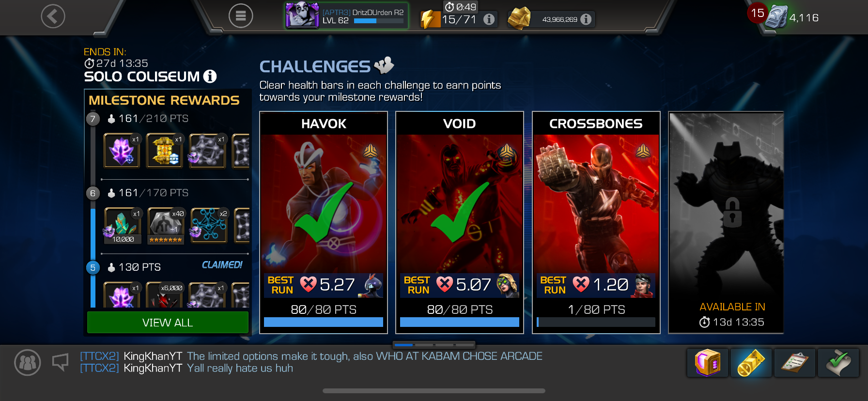Open the hamburger main menu
This screenshot has width=868, height=401.
(x=241, y=16)
